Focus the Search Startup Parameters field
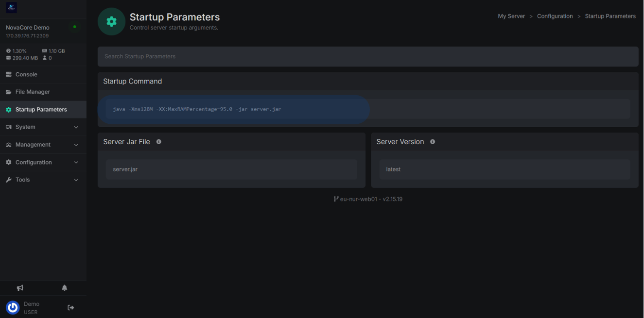Viewport: 644px width, 318px height. pos(367,57)
